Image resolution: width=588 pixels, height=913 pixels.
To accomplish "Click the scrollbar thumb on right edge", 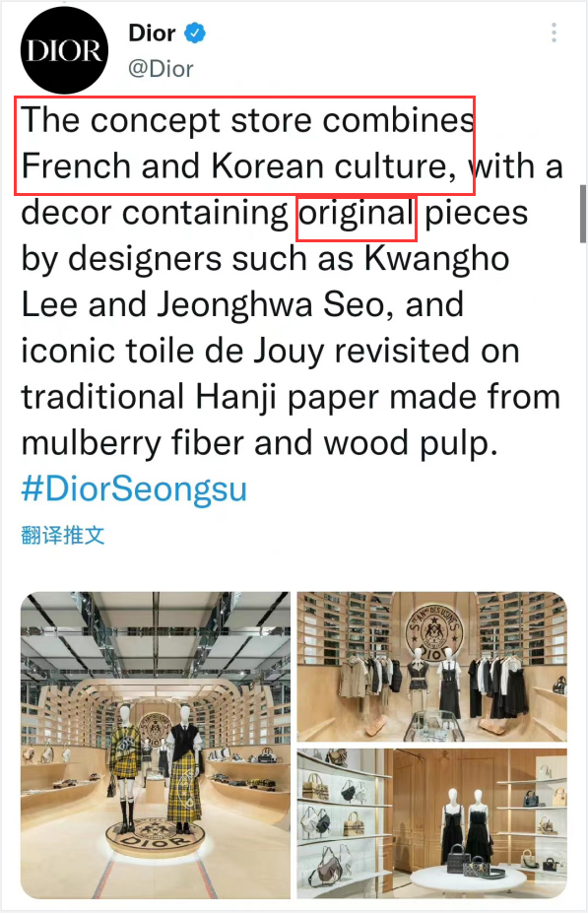I will click(583, 214).
